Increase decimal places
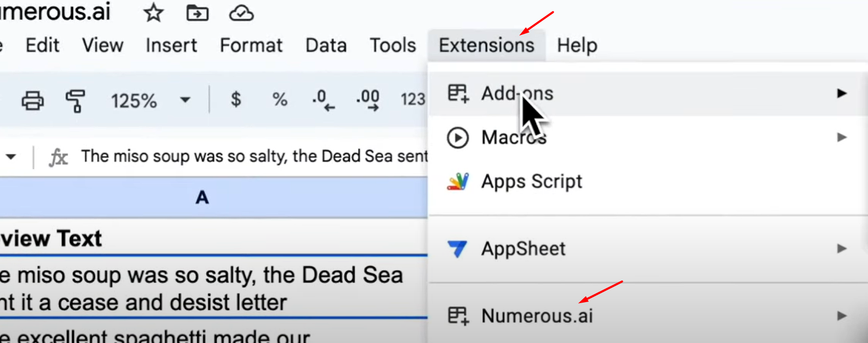The width and height of the screenshot is (868, 343). click(368, 100)
